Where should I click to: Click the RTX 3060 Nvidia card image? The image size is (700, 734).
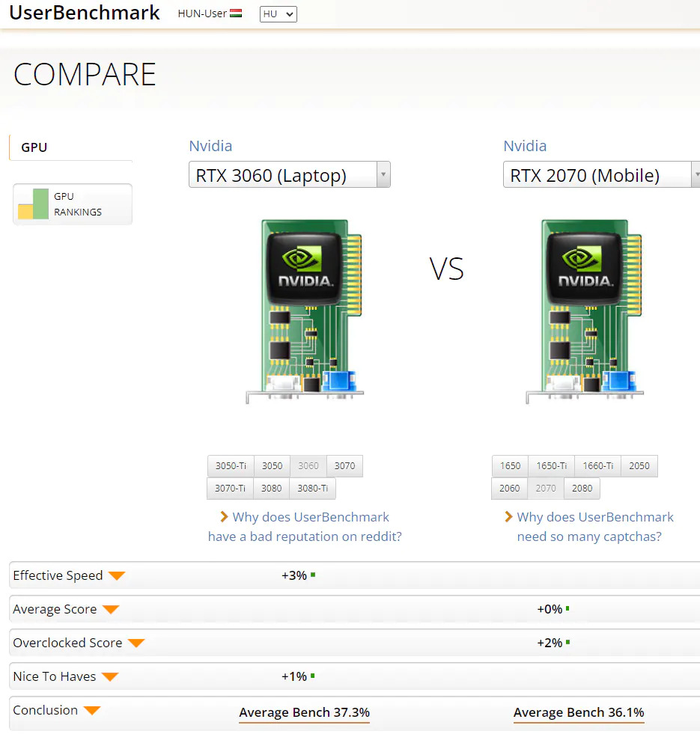[305, 311]
